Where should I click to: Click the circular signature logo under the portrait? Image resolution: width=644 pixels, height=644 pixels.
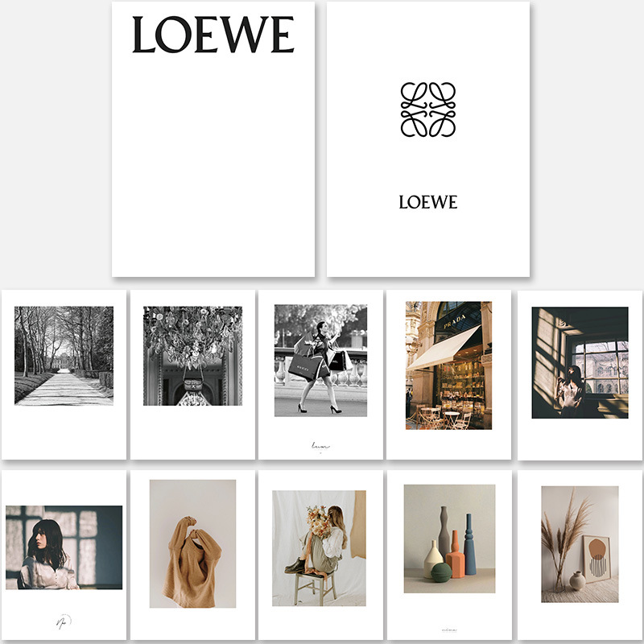[64, 621]
